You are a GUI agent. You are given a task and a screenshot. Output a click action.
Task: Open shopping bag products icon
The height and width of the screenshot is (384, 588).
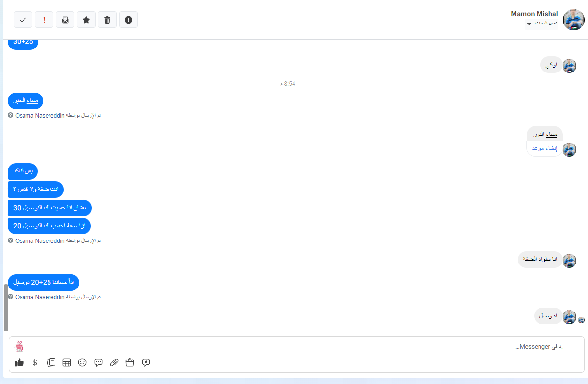tap(130, 362)
